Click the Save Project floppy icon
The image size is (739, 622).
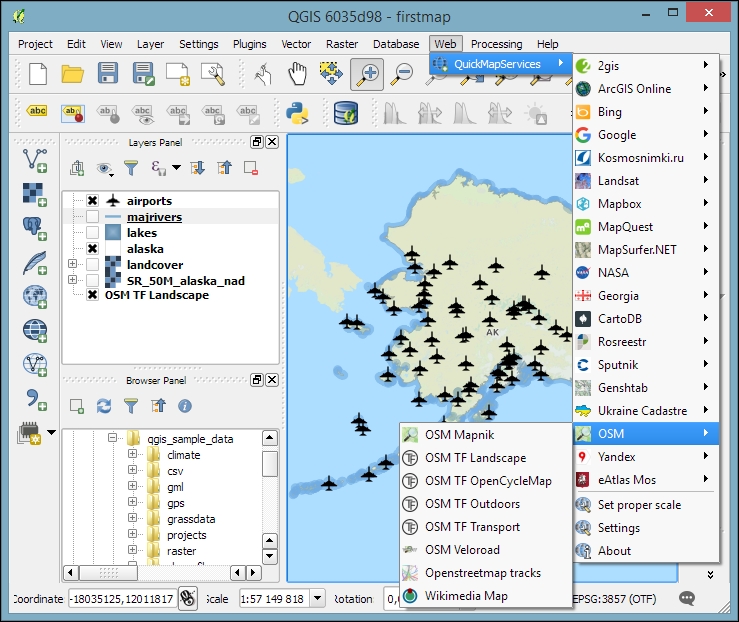pos(107,74)
